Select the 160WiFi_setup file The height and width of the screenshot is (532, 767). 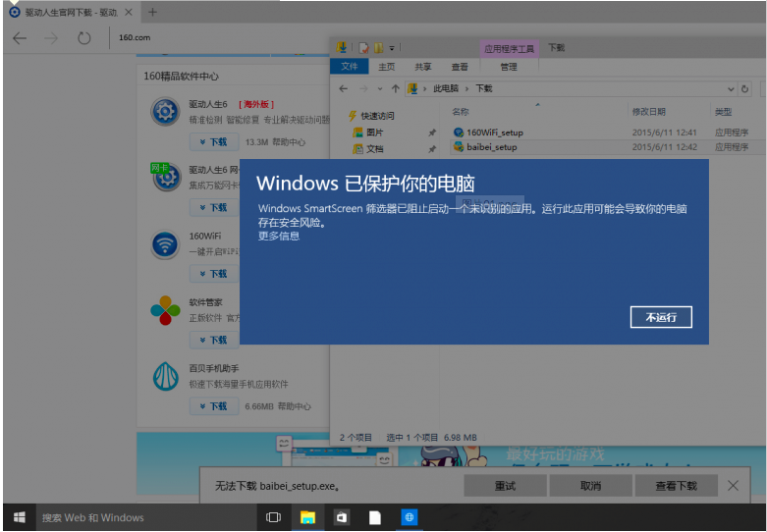(x=495, y=133)
